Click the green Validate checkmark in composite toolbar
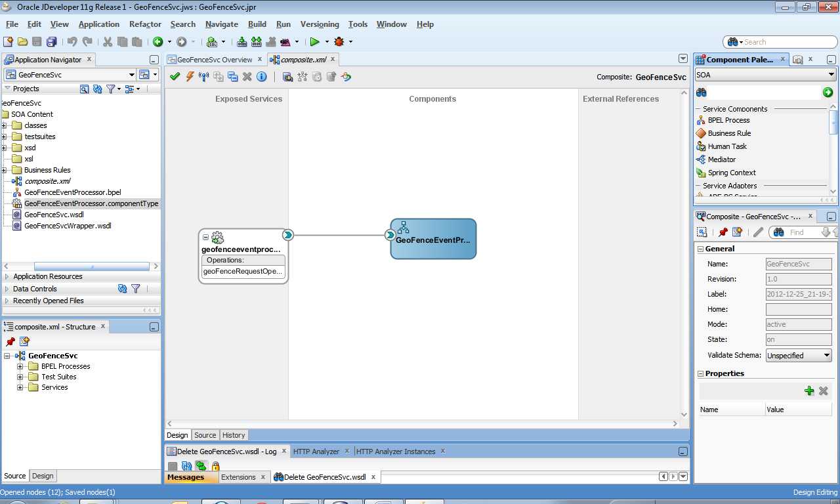 tap(175, 77)
